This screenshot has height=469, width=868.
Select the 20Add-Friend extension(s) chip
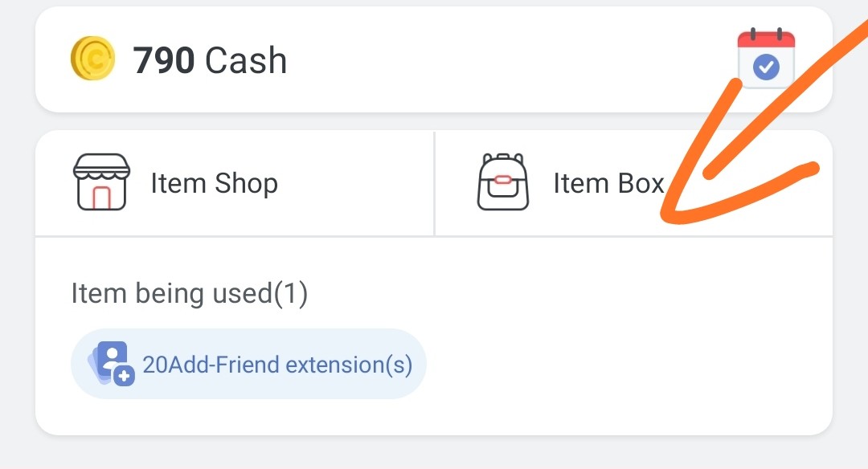click(248, 364)
